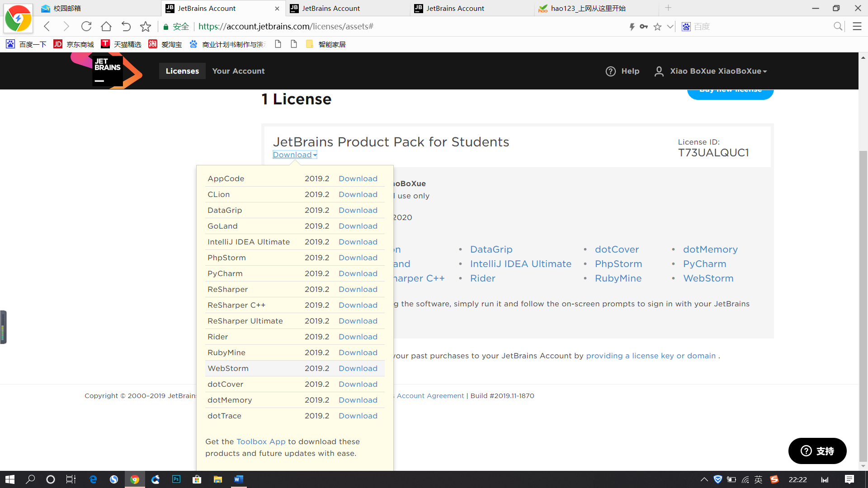The image size is (868, 488).
Task: Download AppCode 2019.2
Action: point(358,178)
